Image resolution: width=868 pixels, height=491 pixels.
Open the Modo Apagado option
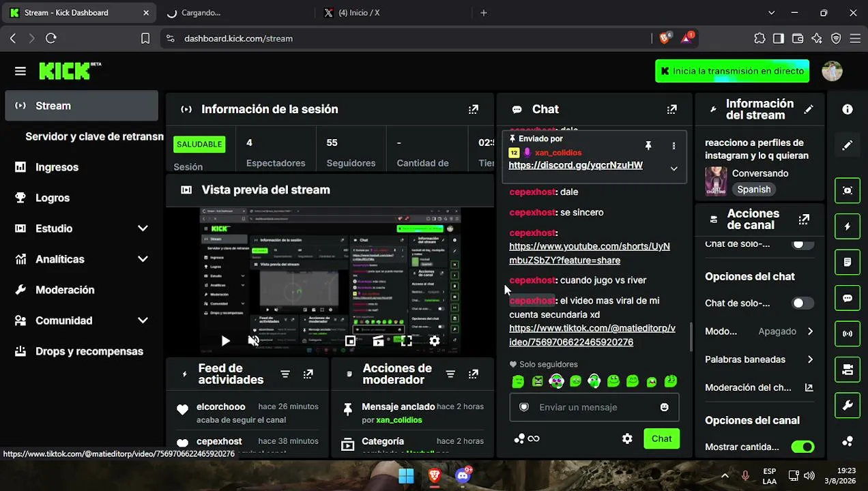pos(759,331)
